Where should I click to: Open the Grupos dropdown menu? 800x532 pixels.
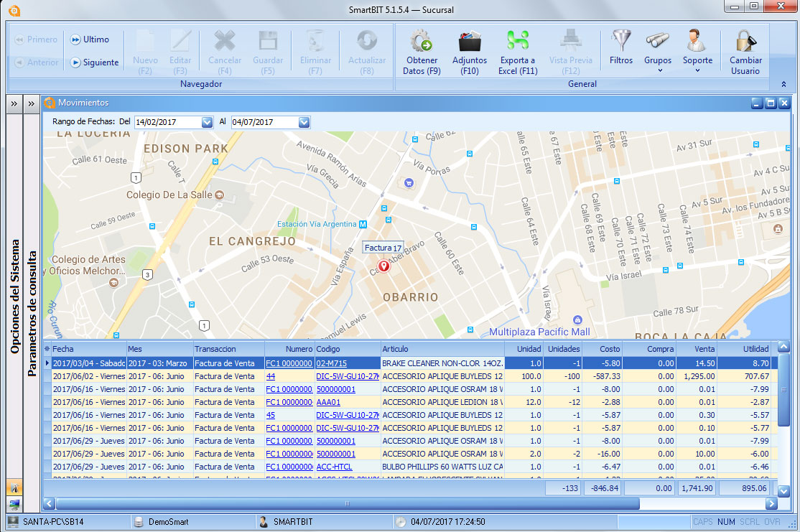658,50
